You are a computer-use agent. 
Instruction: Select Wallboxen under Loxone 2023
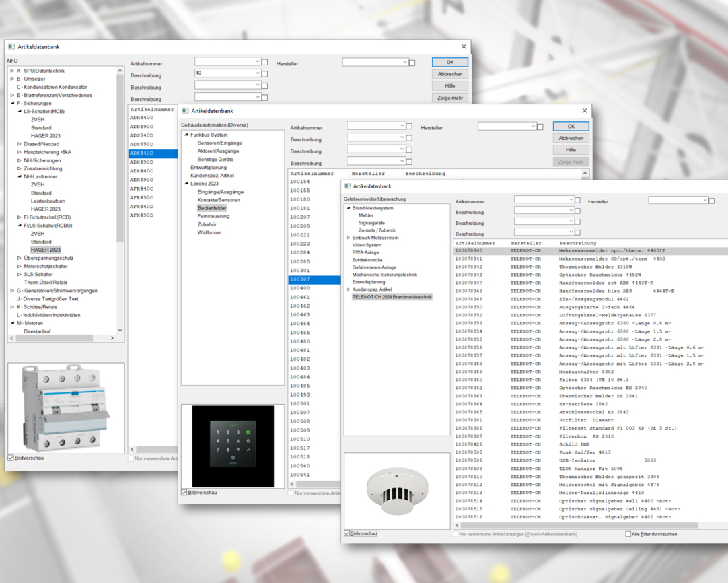point(209,232)
